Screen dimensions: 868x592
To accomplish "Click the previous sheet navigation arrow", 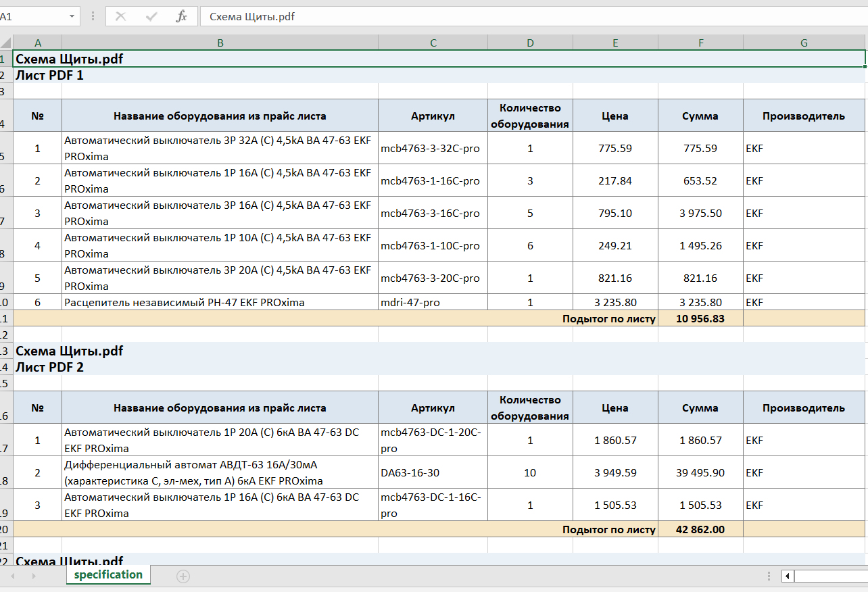I will (x=13, y=576).
